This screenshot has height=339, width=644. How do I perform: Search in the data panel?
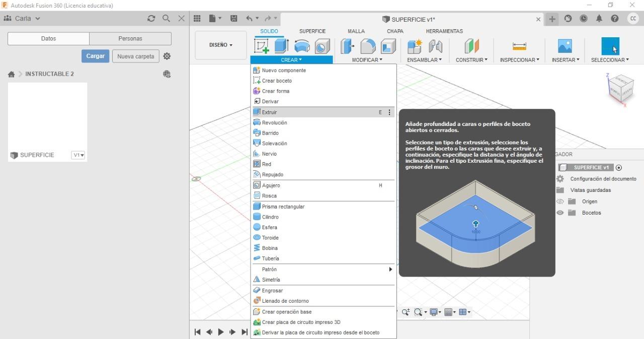tap(166, 18)
